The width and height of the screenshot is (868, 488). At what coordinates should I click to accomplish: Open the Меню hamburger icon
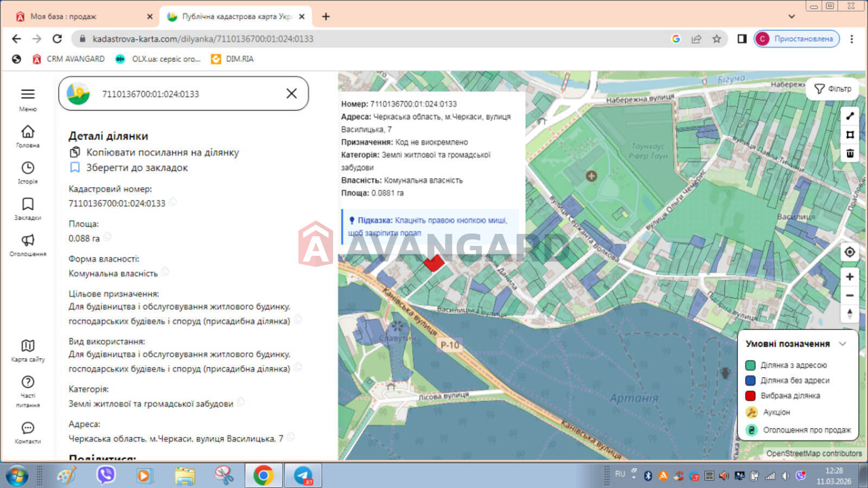[x=28, y=94]
